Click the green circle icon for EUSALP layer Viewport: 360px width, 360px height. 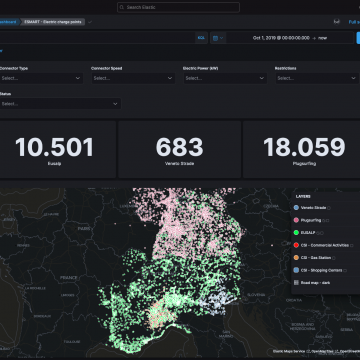(296, 233)
